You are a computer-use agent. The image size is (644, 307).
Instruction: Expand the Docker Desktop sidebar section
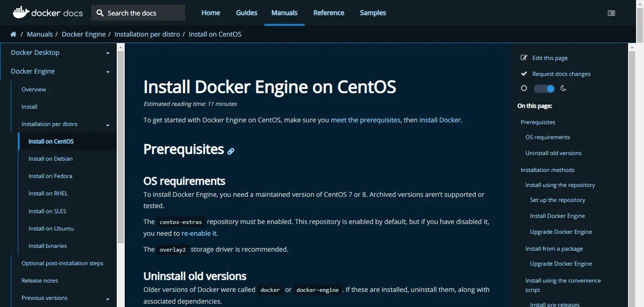108,53
